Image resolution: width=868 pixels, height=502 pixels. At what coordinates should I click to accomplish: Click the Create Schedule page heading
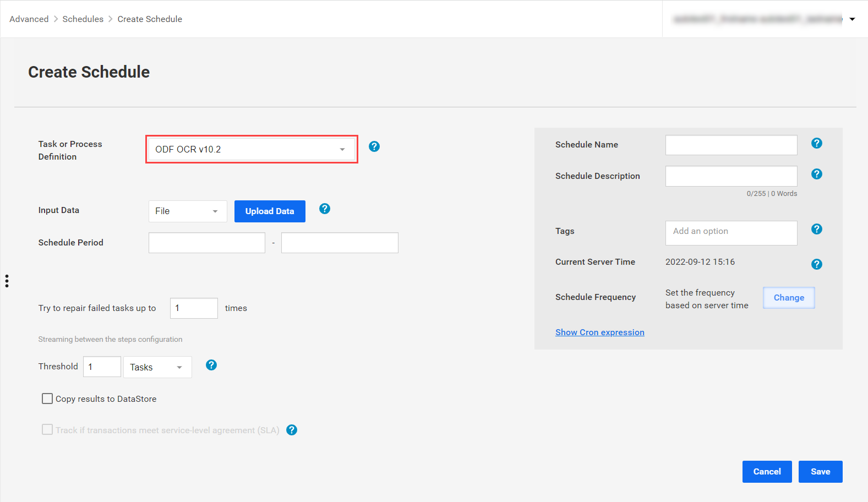[89, 72]
